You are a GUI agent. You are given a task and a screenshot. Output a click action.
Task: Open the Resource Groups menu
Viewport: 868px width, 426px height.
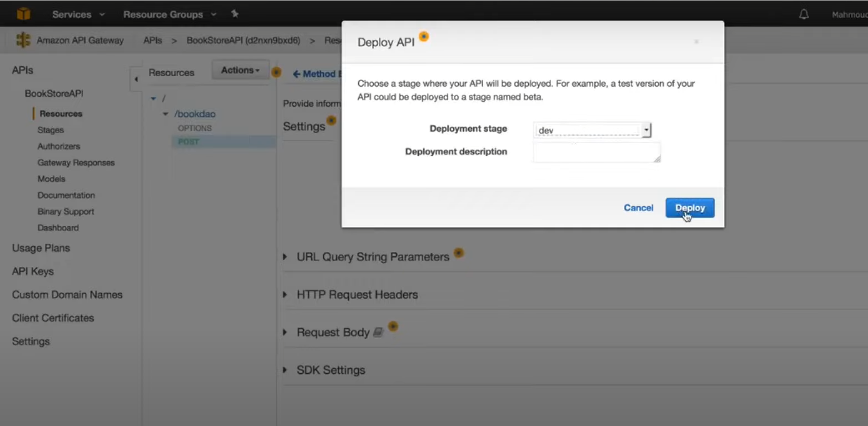[170, 14]
